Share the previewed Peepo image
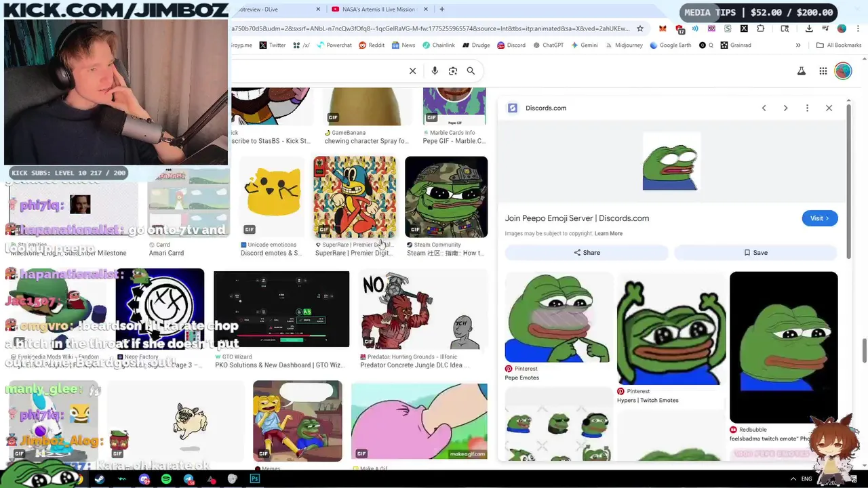 (587, 253)
